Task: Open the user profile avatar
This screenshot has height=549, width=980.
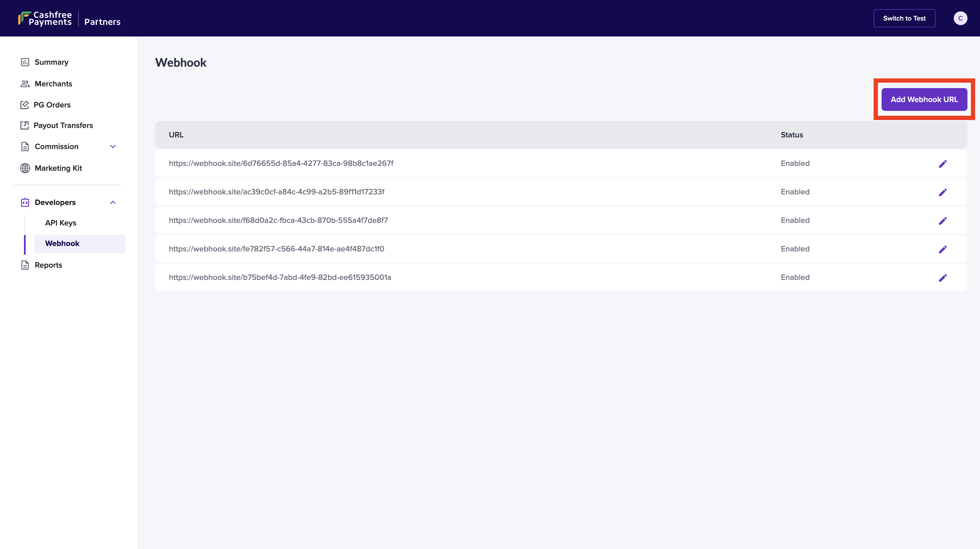Action: click(960, 18)
